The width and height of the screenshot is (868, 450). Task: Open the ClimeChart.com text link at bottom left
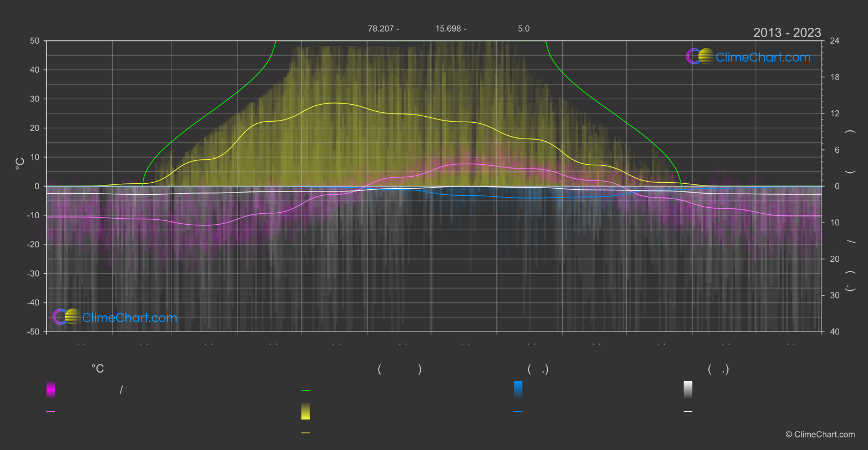130,317
